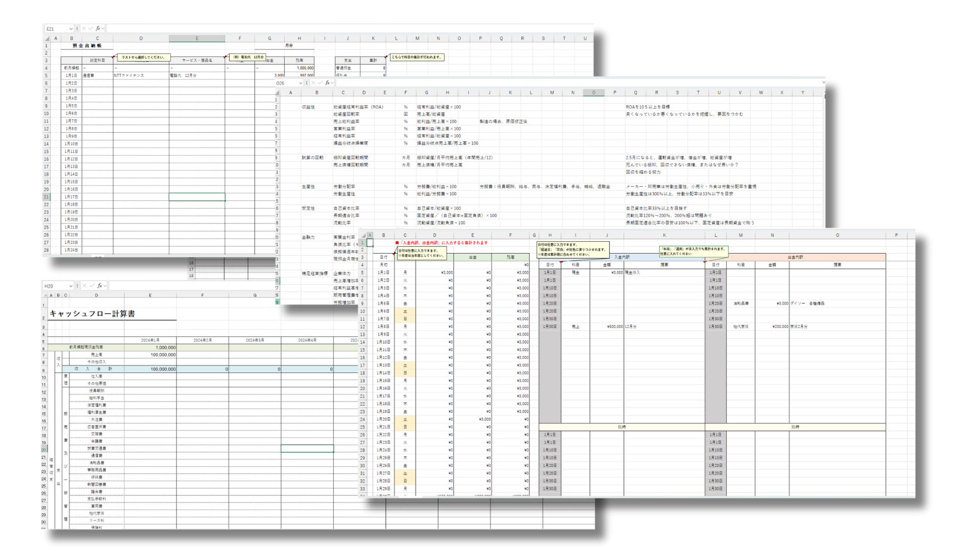
Task: Click the fx insert function icon beside H20
Action: (100, 286)
